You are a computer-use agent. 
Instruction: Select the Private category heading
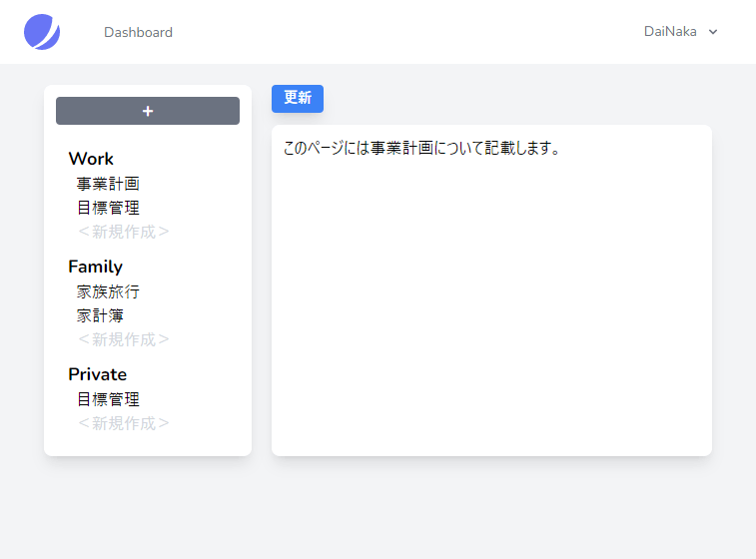point(98,374)
